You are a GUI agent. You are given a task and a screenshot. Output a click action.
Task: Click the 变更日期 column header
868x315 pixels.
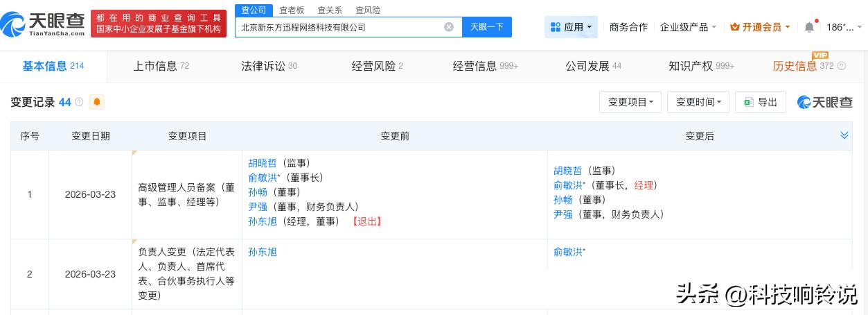[91, 136]
